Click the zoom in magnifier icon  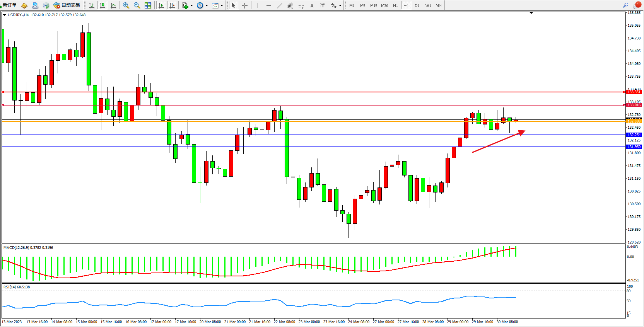click(126, 5)
